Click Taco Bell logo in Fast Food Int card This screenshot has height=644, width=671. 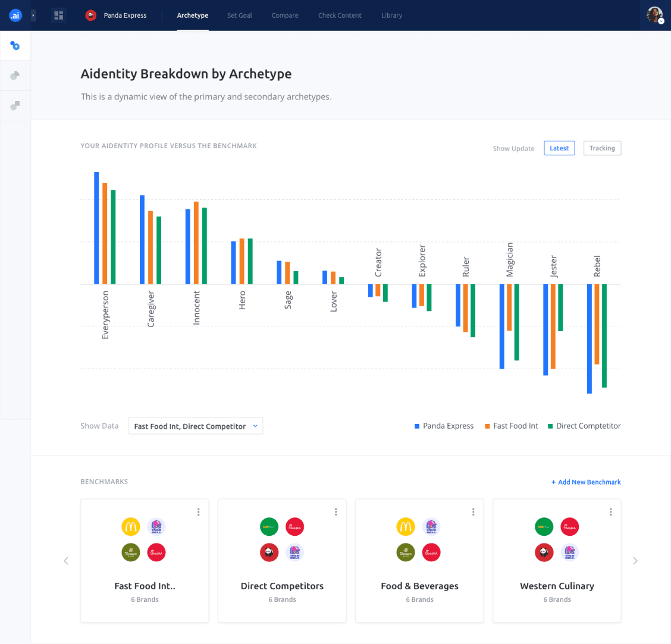pos(156,527)
